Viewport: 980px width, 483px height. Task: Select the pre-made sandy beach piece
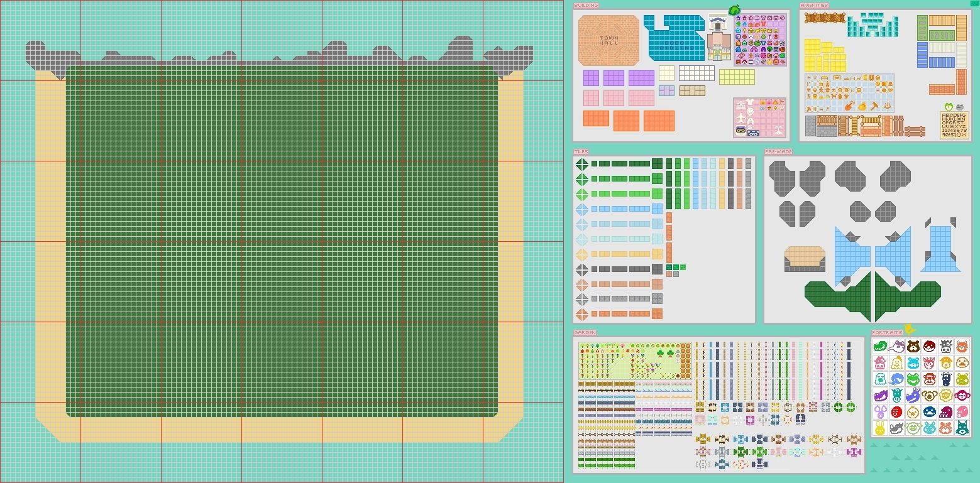coord(805,259)
